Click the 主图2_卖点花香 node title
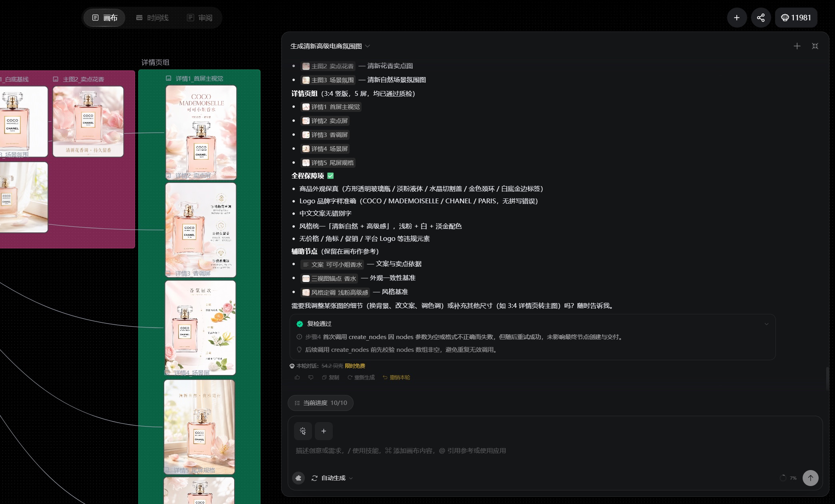This screenshot has width=835, height=504. (x=83, y=79)
